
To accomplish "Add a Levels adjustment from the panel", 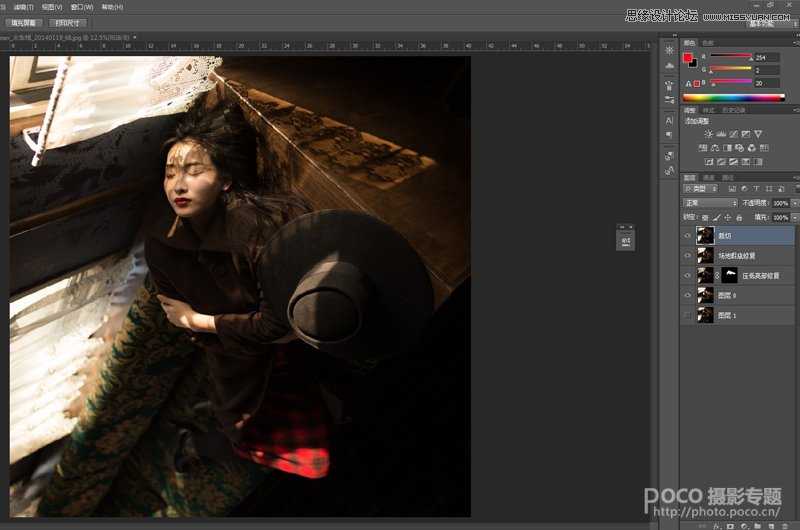I will (721, 134).
